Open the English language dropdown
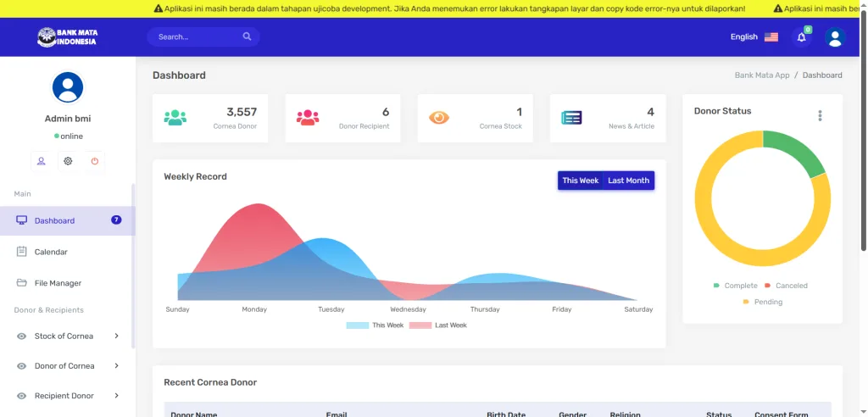Image resolution: width=868 pixels, height=417 pixels. (754, 37)
